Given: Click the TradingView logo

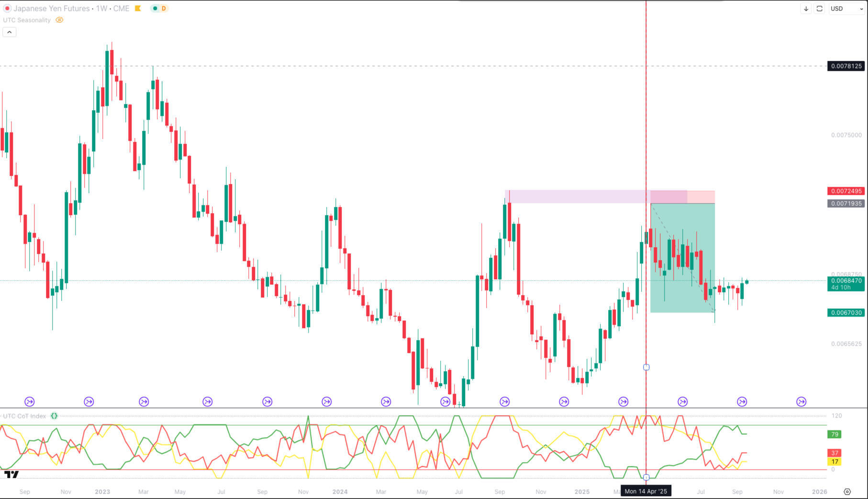Looking at the screenshot, I should click(11, 474).
